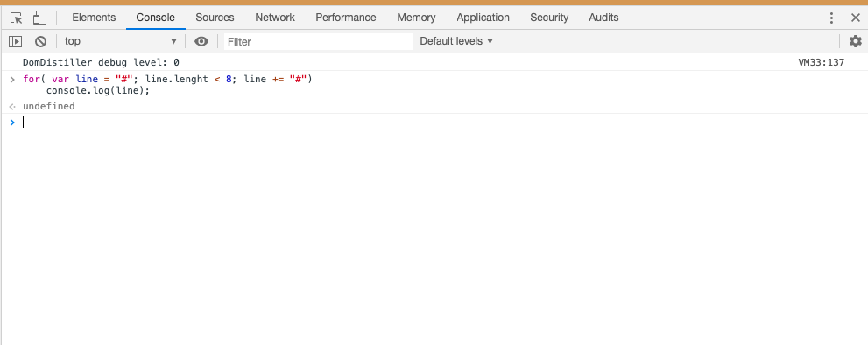Image resolution: width=868 pixels, height=345 pixels.
Task: Toggle the device toolbar icon
Action: (x=39, y=18)
